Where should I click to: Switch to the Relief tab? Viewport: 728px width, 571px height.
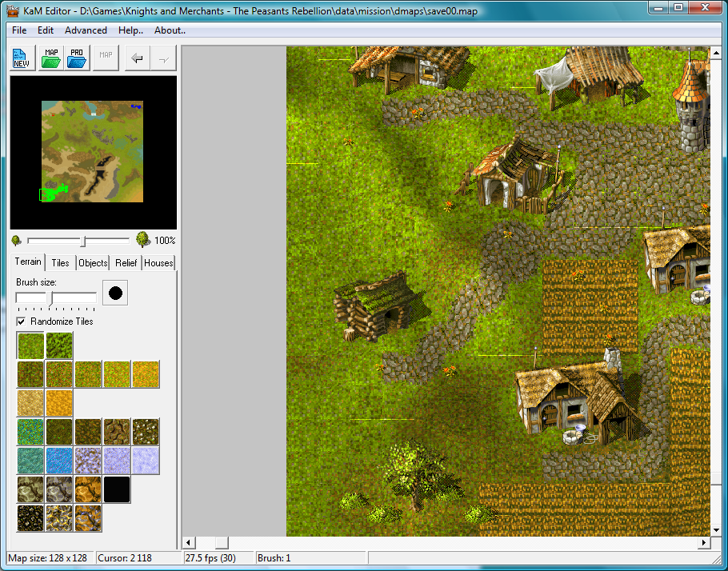tap(126, 263)
